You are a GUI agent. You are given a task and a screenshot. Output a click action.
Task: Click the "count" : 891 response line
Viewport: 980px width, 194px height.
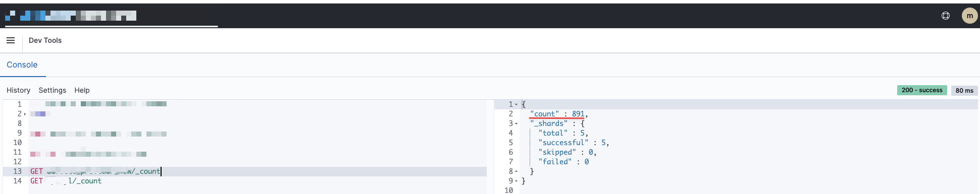click(x=559, y=114)
